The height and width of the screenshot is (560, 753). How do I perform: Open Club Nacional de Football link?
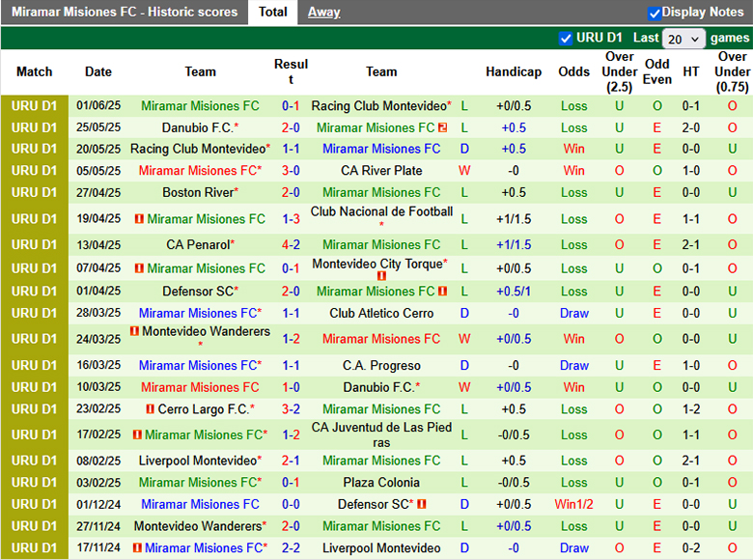[381, 211]
